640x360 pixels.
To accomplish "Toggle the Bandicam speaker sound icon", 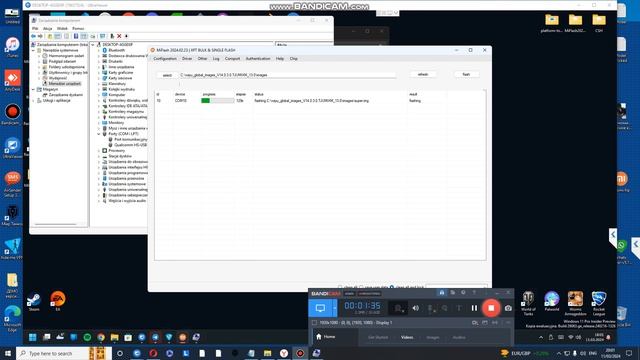I will 416,308.
